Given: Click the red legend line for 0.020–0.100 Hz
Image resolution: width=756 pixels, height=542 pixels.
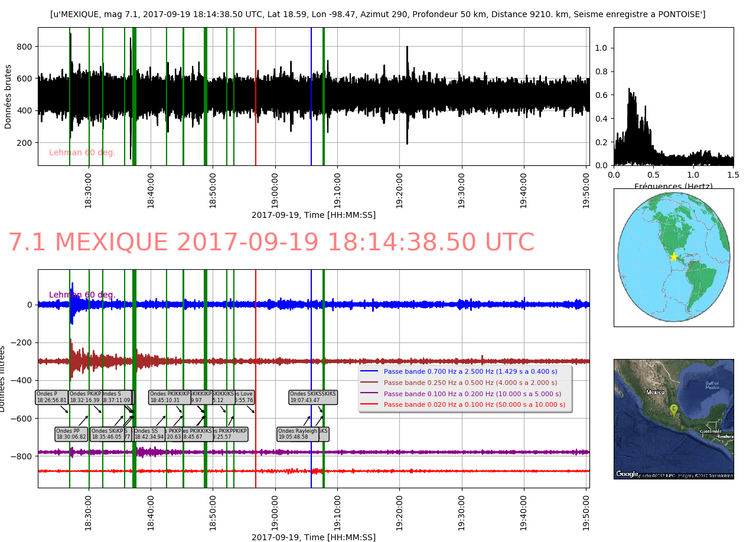Looking at the screenshot, I should (x=369, y=405).
